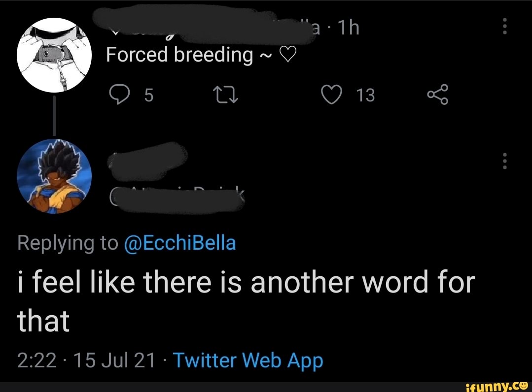
Task: Open the top tweet author's collar avatar
Action: (54, 55)
